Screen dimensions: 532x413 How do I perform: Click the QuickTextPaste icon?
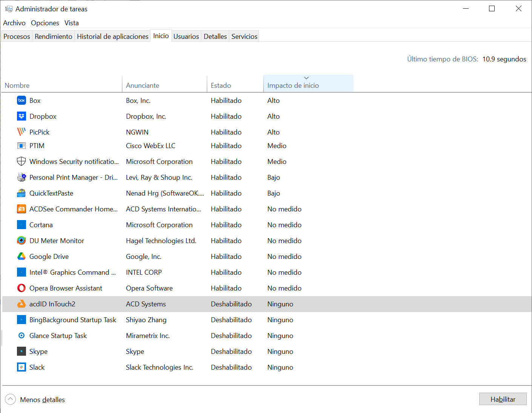(21, 193)
